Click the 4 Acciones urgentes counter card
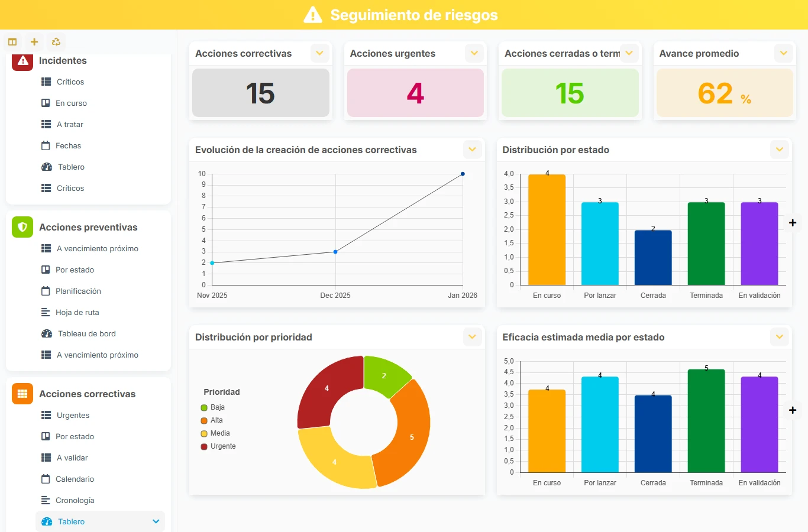The height and width of the screenshot is (532, 808). [x=415, y=93]
